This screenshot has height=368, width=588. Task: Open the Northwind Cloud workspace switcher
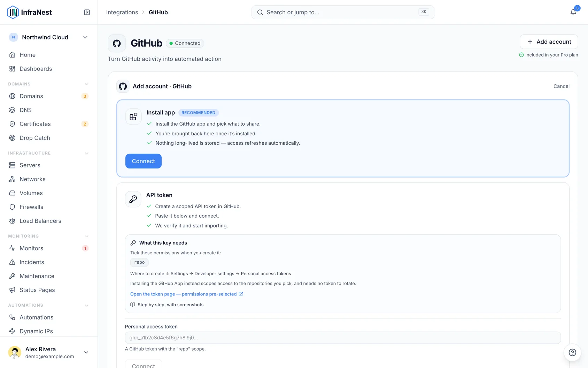point(49,37)
